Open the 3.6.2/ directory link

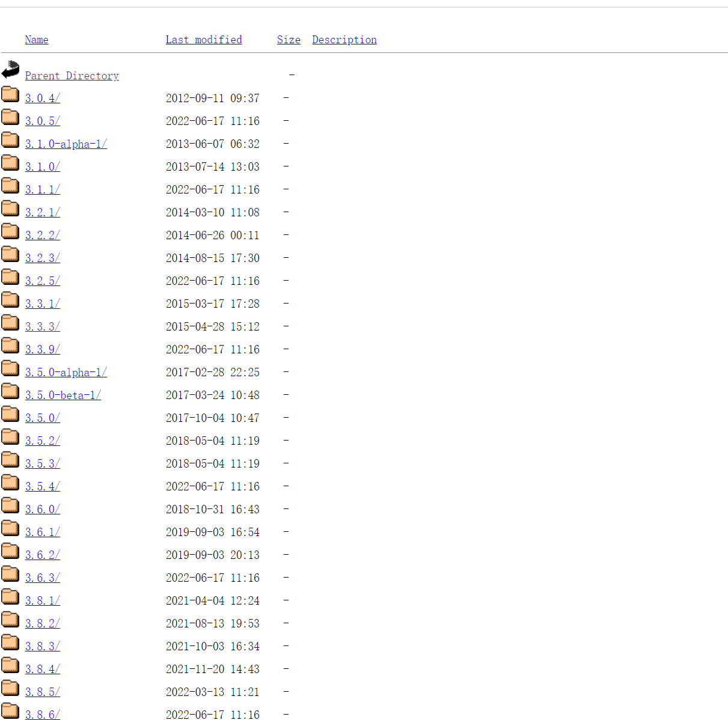pyautogui.click(x=43, y=555)
